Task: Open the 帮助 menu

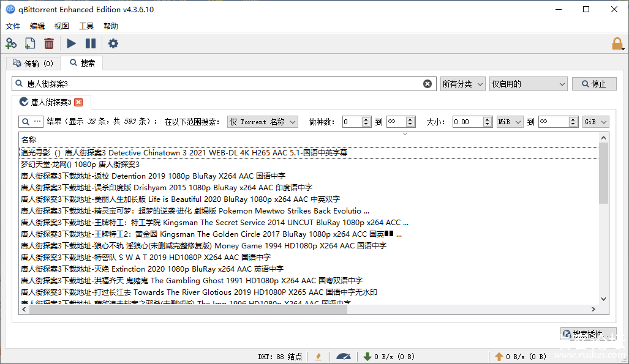Action: [x=111, y=26]
